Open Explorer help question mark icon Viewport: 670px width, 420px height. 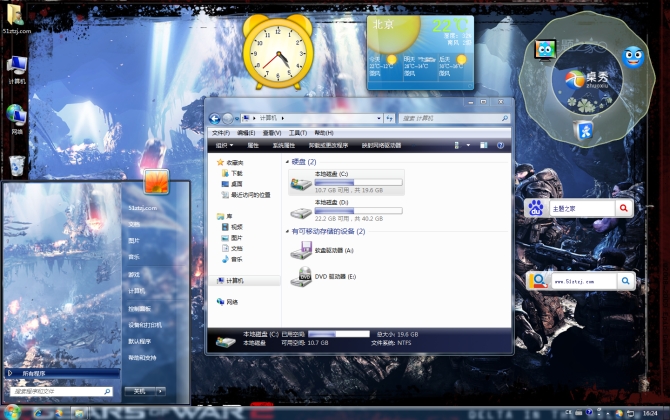tap(500, 146)
